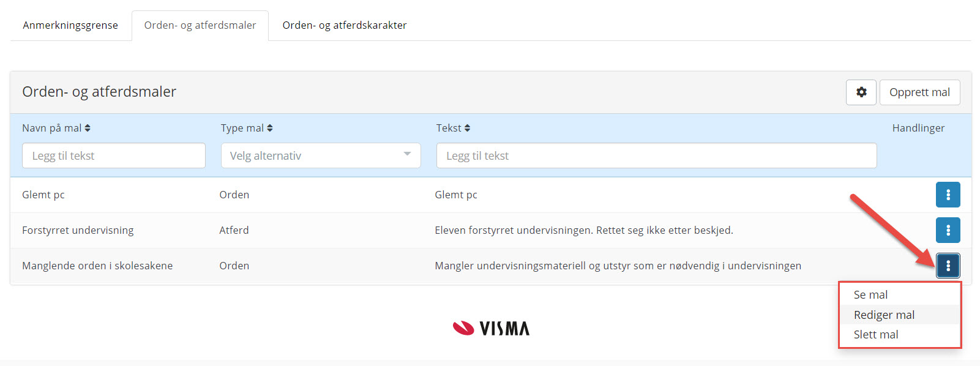The width and height of the screenshot is (980, 366).
Task: Select the Glemt pc template name cell
Action: click(43, 195)
